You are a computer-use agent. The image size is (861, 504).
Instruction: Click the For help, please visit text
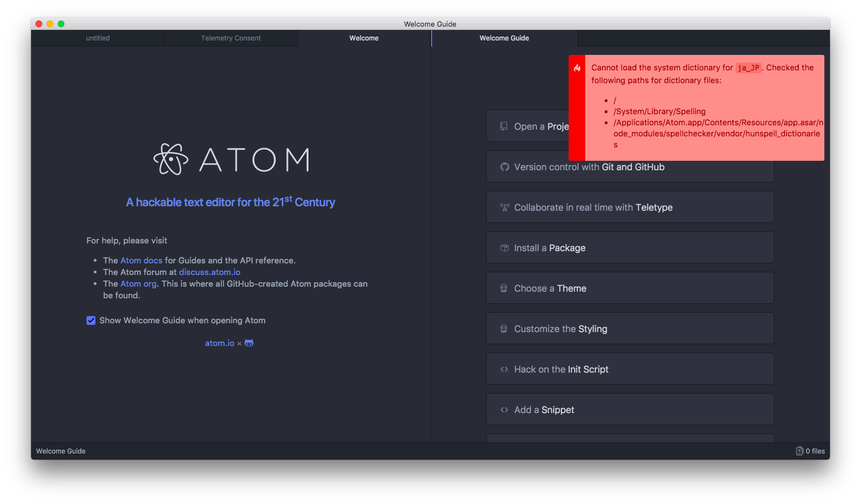click(x=126, y=241)
